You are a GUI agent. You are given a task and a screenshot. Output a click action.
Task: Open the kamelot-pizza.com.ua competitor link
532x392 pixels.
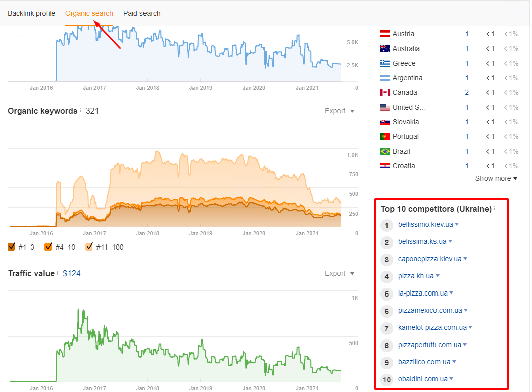pos(432,327)
